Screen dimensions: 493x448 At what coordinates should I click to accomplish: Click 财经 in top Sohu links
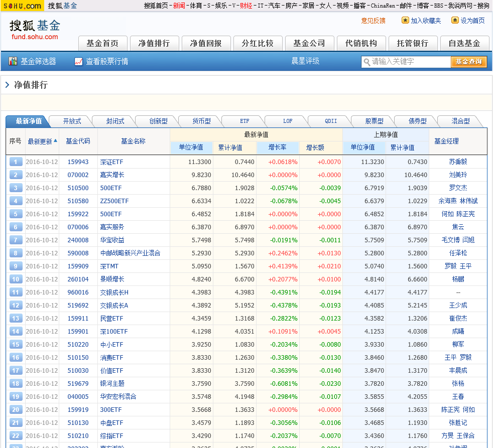pos(246,6)
